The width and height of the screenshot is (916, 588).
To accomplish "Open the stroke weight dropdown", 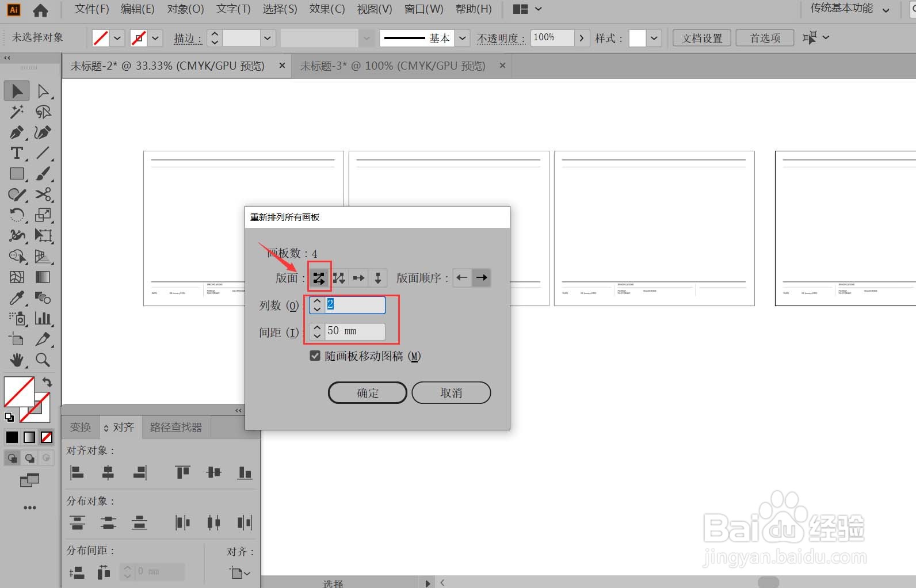I will [x=267, y=38].
